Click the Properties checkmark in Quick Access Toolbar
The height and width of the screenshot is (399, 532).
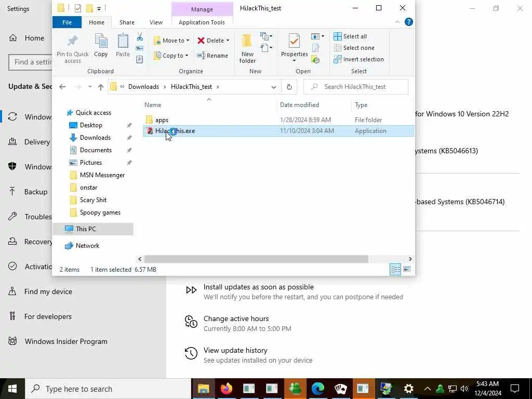[x=78, y=8]
